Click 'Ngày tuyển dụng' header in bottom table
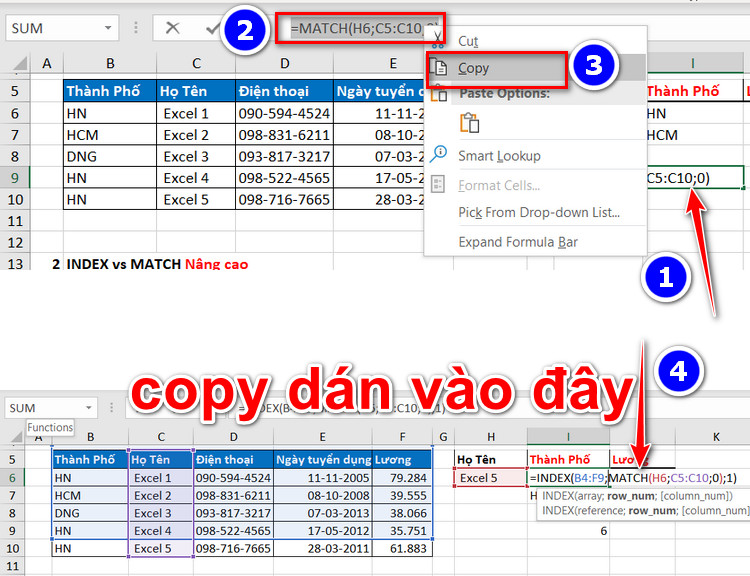The width and height of the screenshot is (750, 576). [x=323, y=460]
